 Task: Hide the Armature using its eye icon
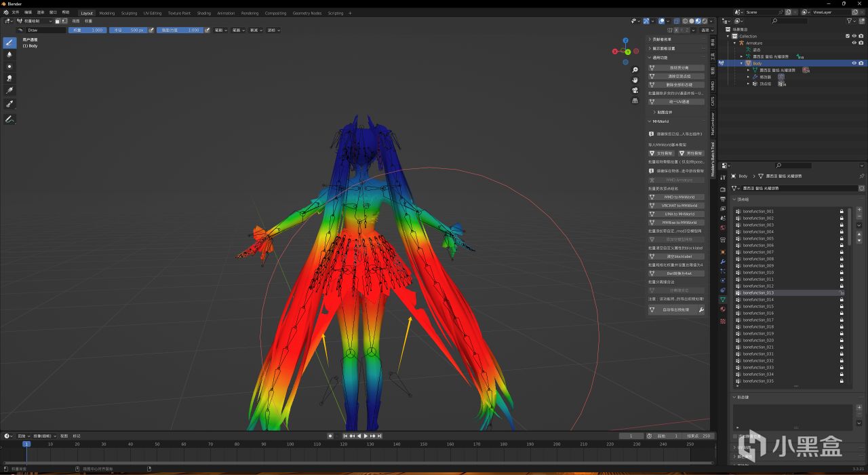854,43
